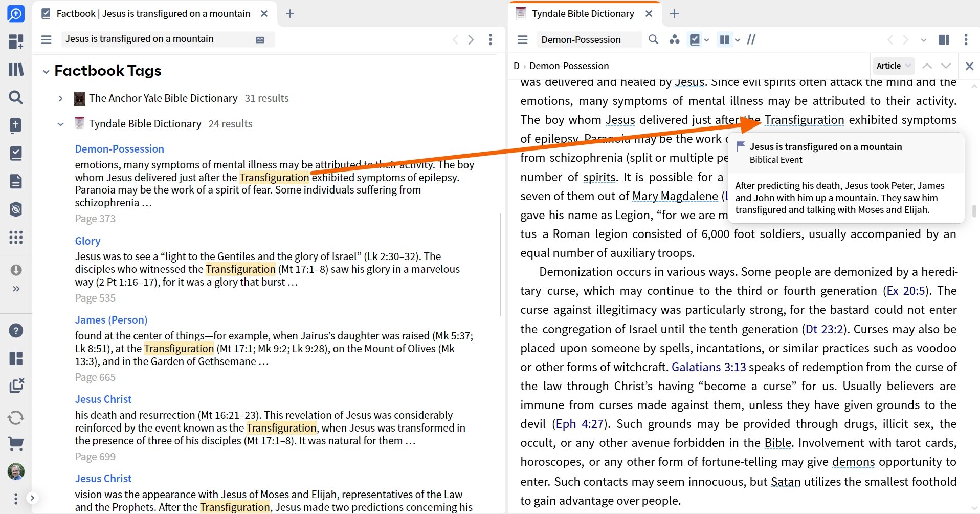Click the Sync refresh icon
Screen dimensions: 980x514
coord(16,418)
